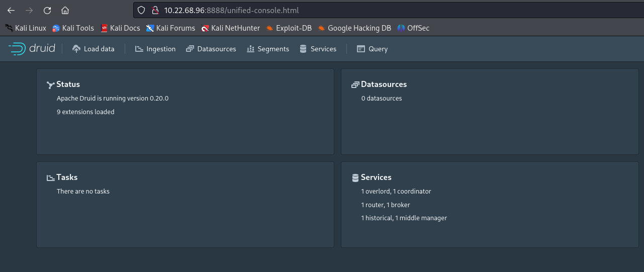Open the OffSec bookmark
Viewport: 644px width, 272px height.
[x=413, y=28]
